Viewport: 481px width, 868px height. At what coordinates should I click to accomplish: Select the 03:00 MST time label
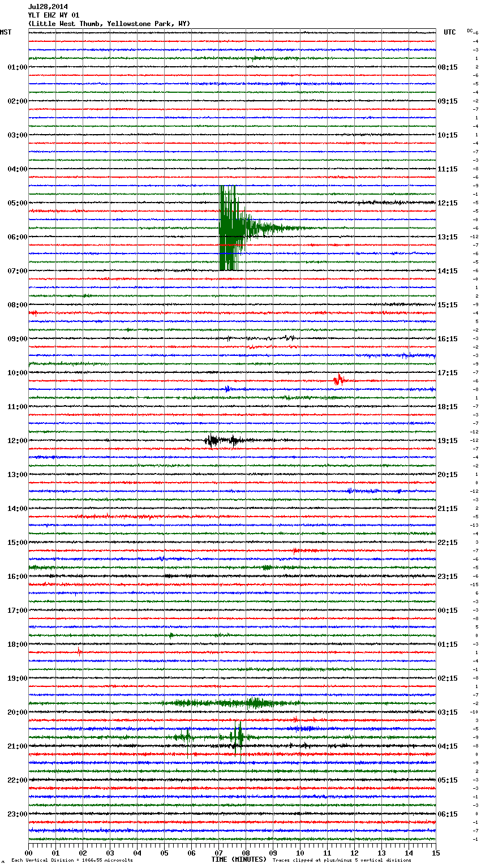coord(18,135)
